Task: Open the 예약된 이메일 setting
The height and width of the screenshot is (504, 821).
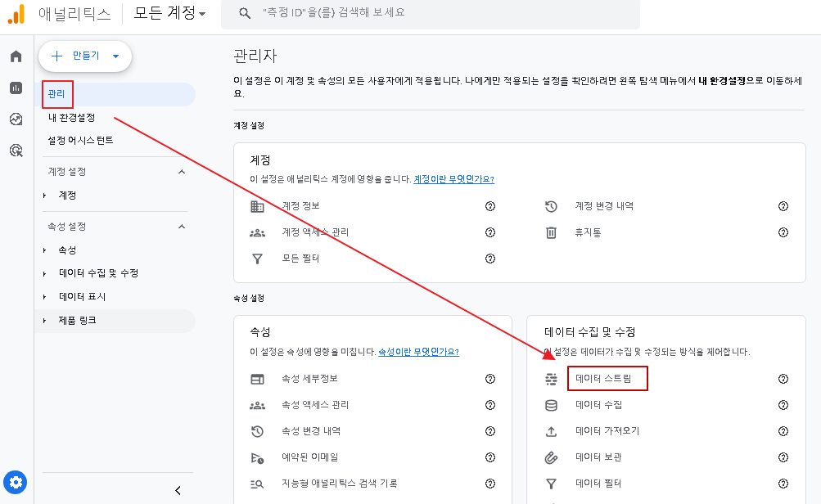Action: point(310,457)
